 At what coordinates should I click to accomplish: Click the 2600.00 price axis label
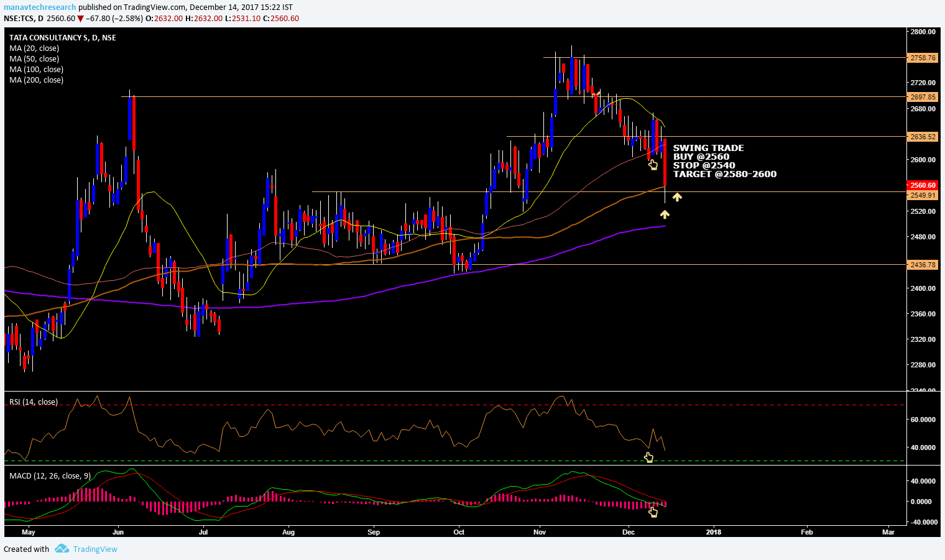[x=923, y=160]
